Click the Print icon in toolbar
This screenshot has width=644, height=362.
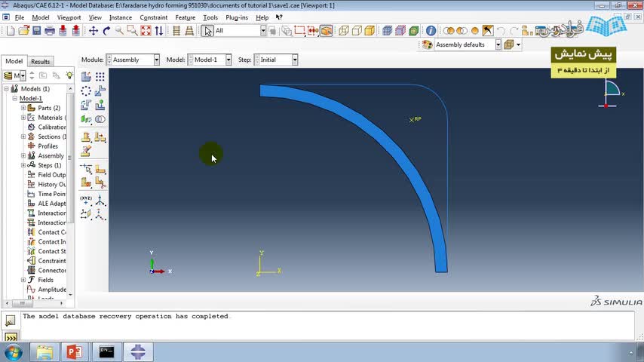click(x=50, y=31)
